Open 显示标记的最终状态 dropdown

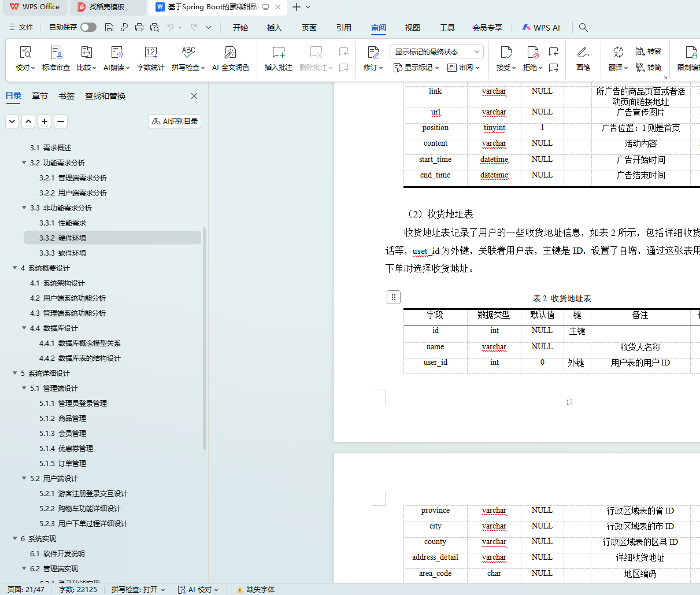pyautogui.click(x=436, y=51)
